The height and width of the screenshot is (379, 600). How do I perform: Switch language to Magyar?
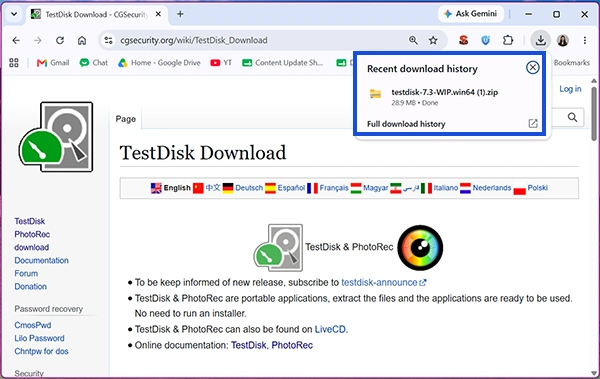coord(375,188)
